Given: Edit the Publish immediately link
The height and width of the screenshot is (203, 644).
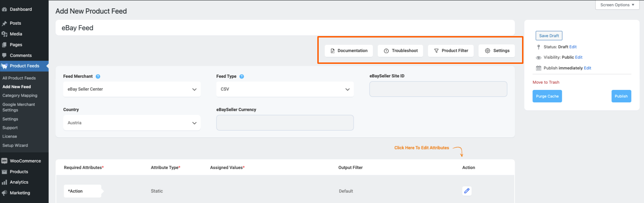Looking at the screenshot, I should 588,68.
